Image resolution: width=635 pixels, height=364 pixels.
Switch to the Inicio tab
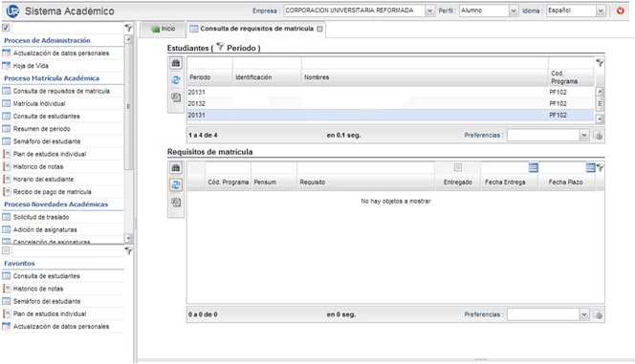point(164,29)
